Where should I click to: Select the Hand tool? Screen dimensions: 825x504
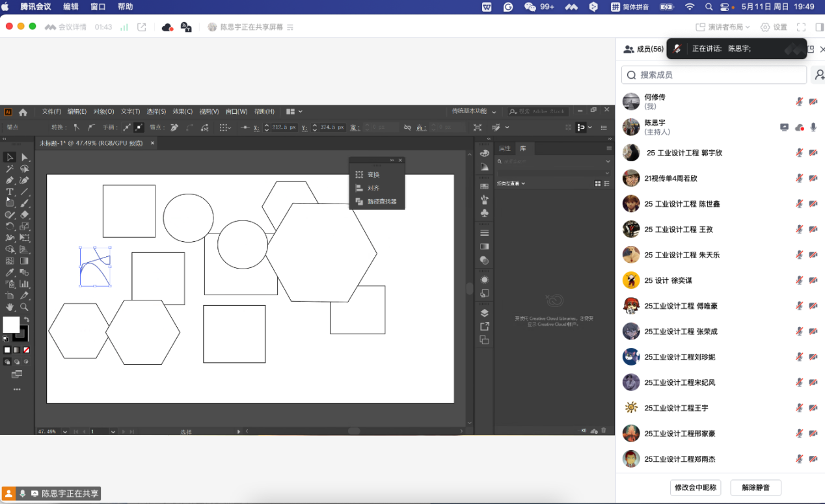10,307
